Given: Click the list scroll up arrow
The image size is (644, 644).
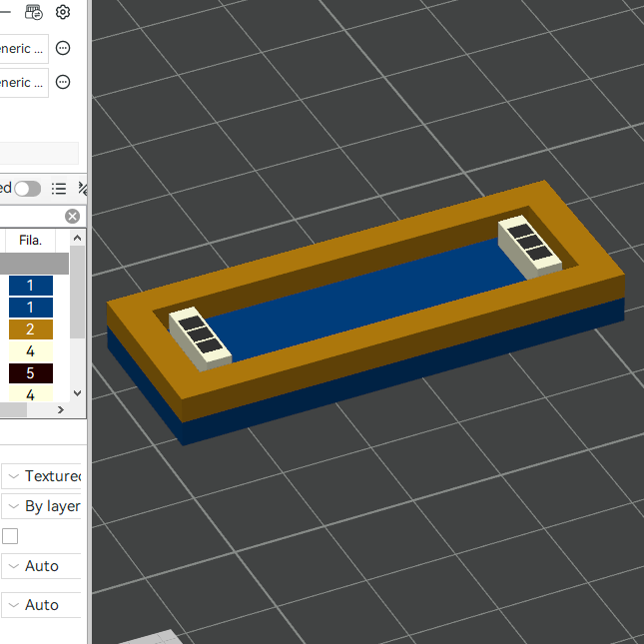Looking at the screenshot, I should (x=77, y=238).
